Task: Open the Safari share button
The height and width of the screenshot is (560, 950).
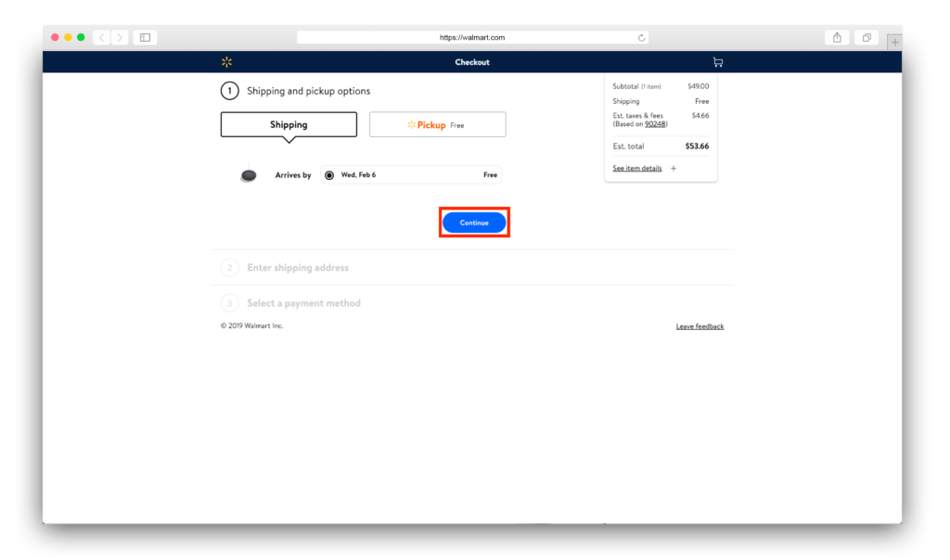Action: click(837, 37)
